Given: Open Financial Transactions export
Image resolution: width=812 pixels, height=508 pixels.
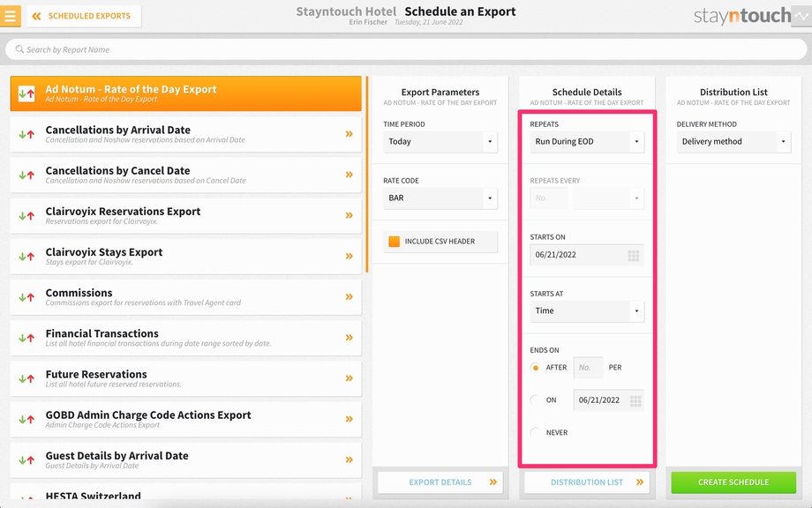Looking at the screenshot, I should point(186,338).
